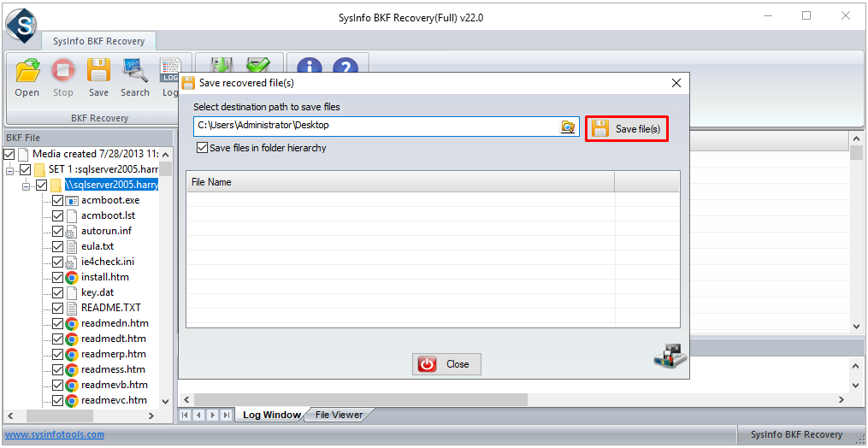
Task: Select the eula.txt file name
Action: coord(97,246)
